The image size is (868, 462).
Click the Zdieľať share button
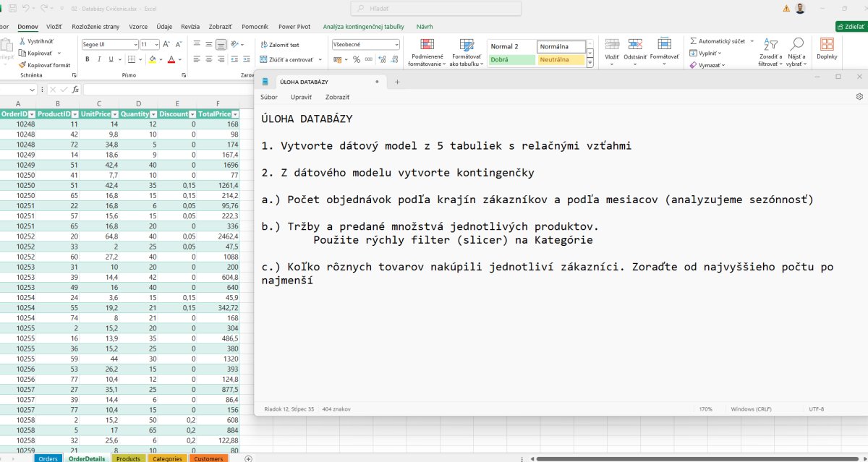pos(851,27)
